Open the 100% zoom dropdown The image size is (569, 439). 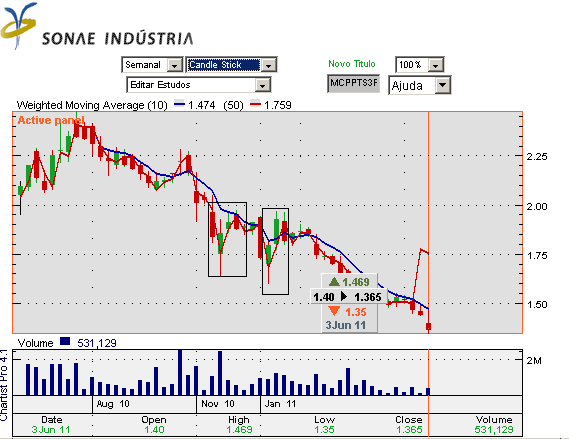[x=419, y=65]
